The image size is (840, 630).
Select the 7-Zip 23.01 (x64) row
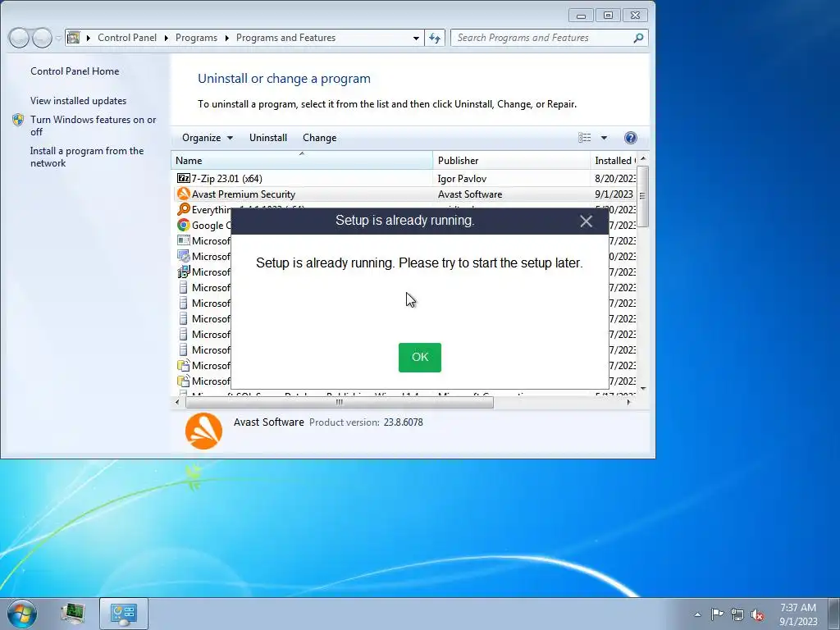pyautogui.click(x=405, y=178)
